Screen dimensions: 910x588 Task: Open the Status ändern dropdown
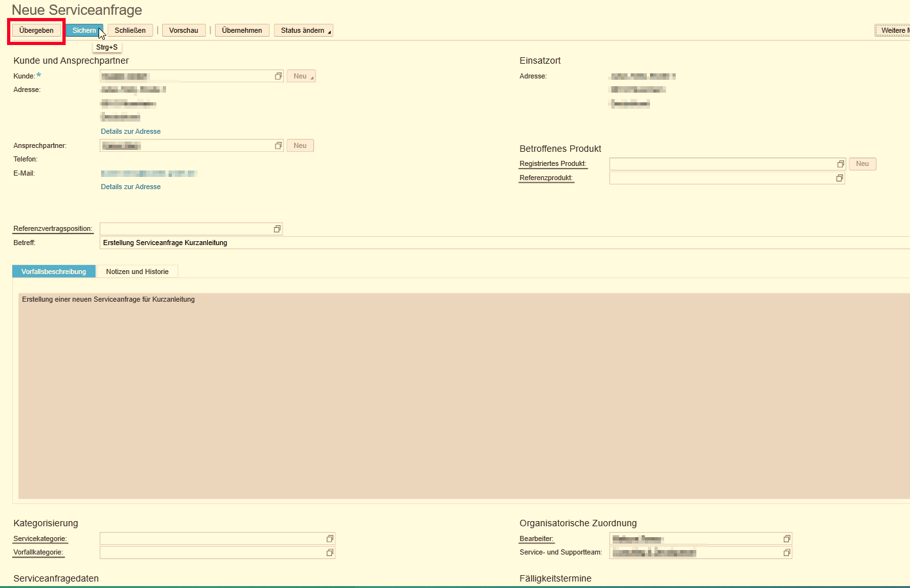[304, 30]
